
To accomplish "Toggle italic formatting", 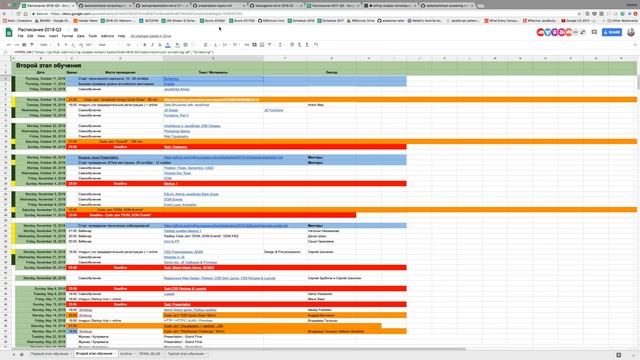I will [x=152, y=45].
